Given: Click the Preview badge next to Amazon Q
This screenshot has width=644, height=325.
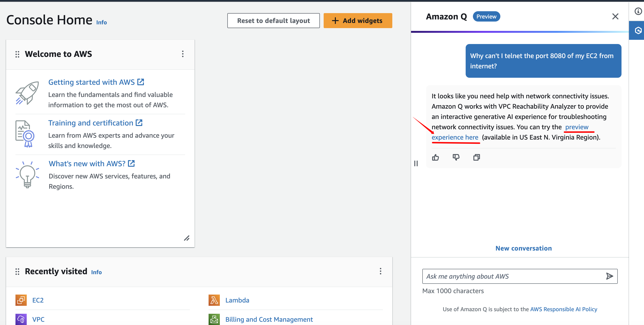Looking at the screenshot, I should 486,16.
